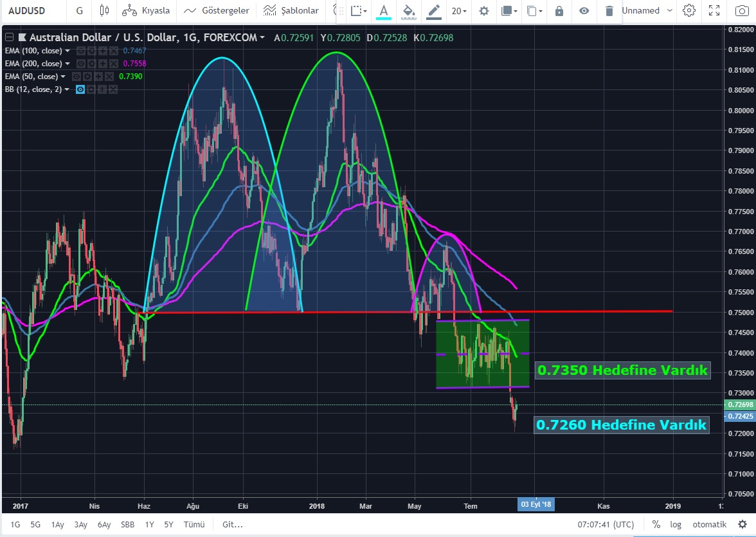Select the fill bucket background icon
Image resolution: width=756 pixels, height=537 pixels.
(x=408, y=11)
